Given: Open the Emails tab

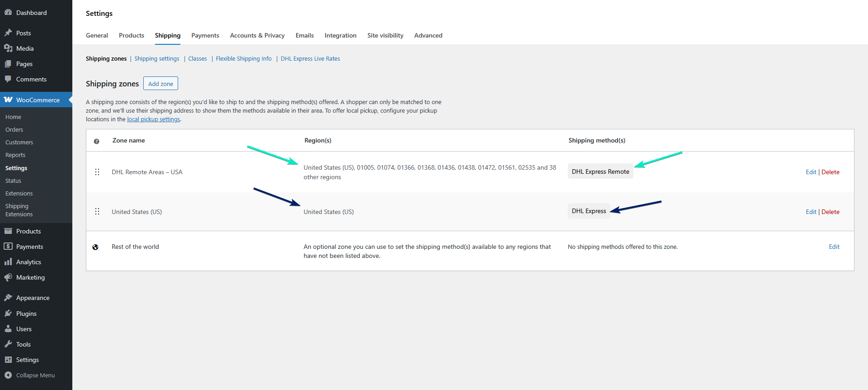Looking at the screenshot, I should pos(305,35).
